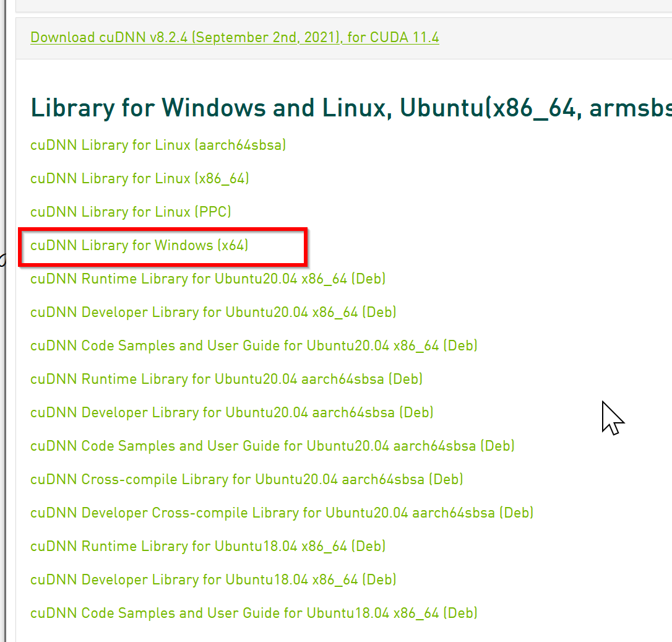Open cuDNN Developer Library Ubuntu20.04 aarch64sbsa Deb
Screen dimensions: 672x642
[x=232, y=412]
